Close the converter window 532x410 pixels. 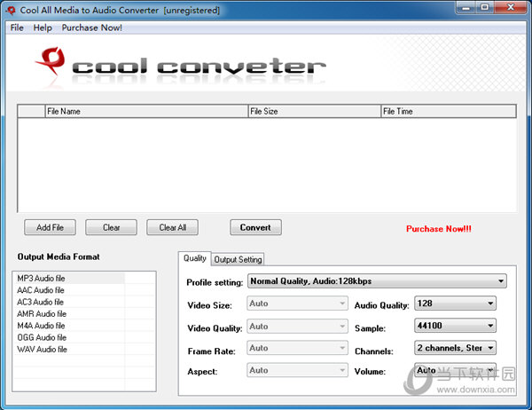tap(511, 7)
